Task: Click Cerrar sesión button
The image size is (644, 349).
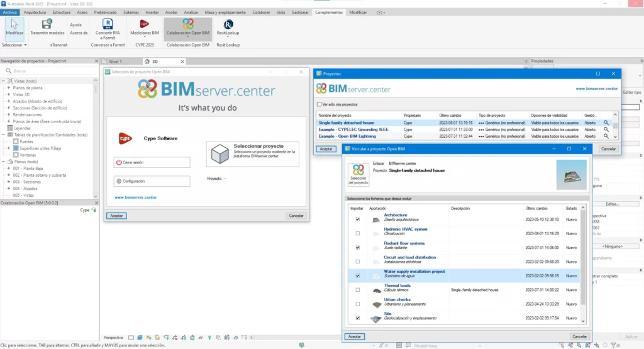Action: tap(152, 163)
